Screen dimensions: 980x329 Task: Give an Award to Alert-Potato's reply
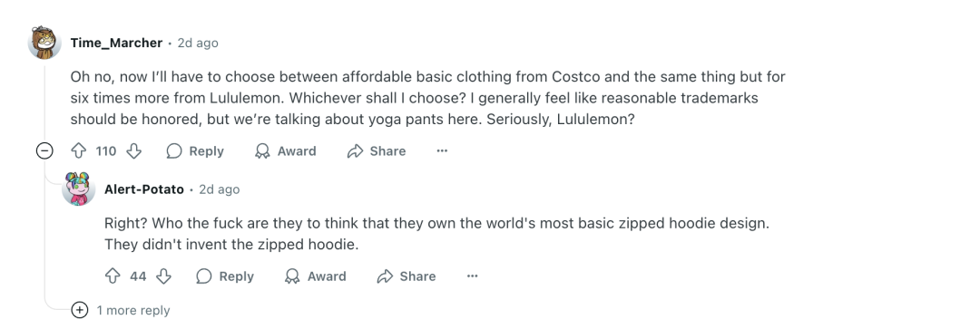(x=316, y=276)
